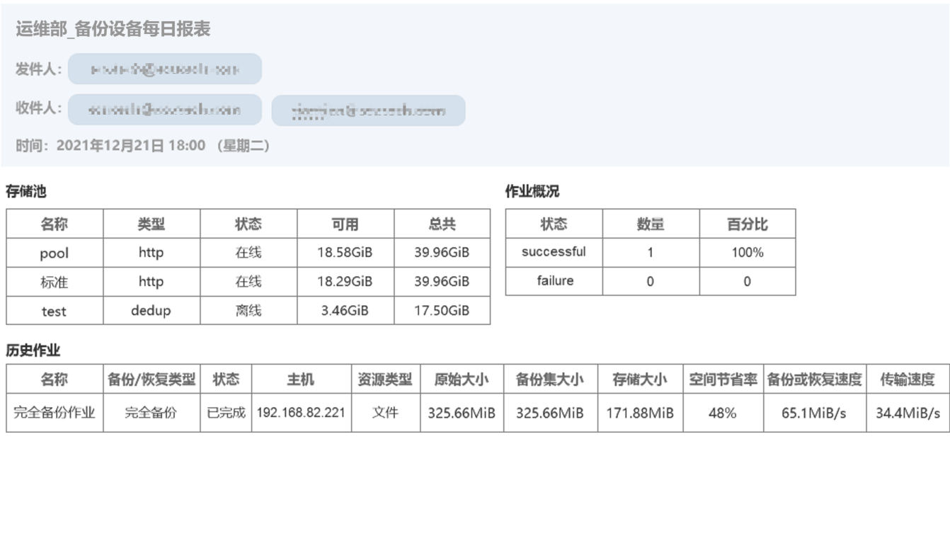Screen dimensions: 950x560
Task: Click the 171.88MiB storage size cell
Action: pyautogui.click(x=640, y=413)
